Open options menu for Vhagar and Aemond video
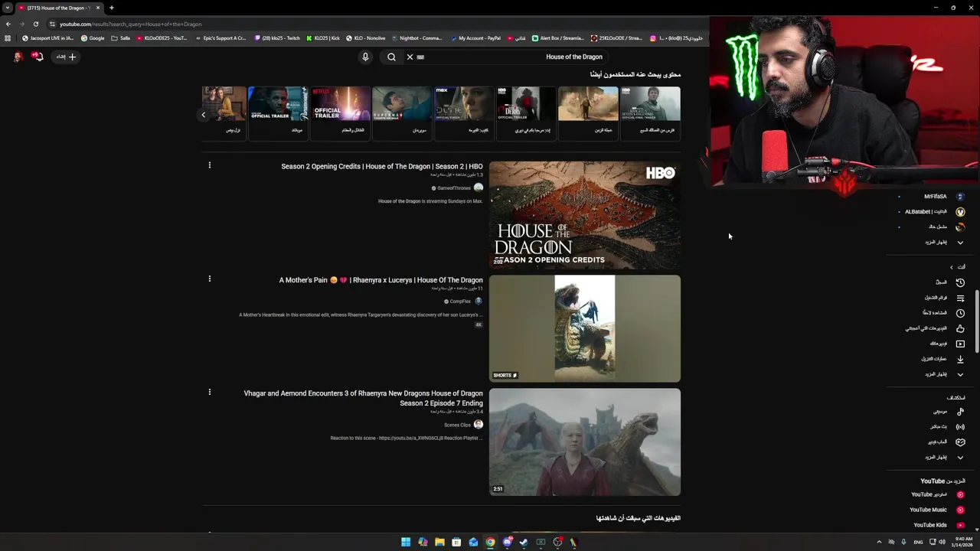Viewport: 980px width, 551px height. (x=209, y=392)
